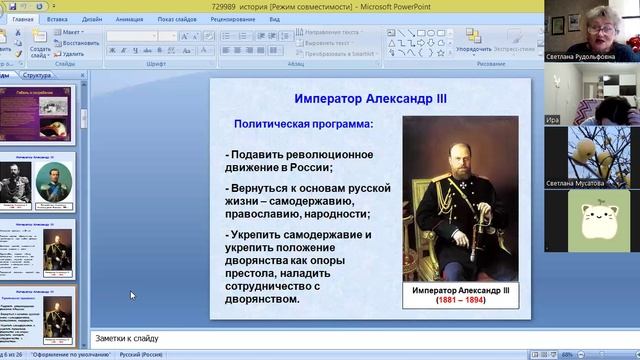Image resolution: width=640 pixels, height=360 pixels.
Task: Toggle text shadow formatting
Action: coord(160,51)
